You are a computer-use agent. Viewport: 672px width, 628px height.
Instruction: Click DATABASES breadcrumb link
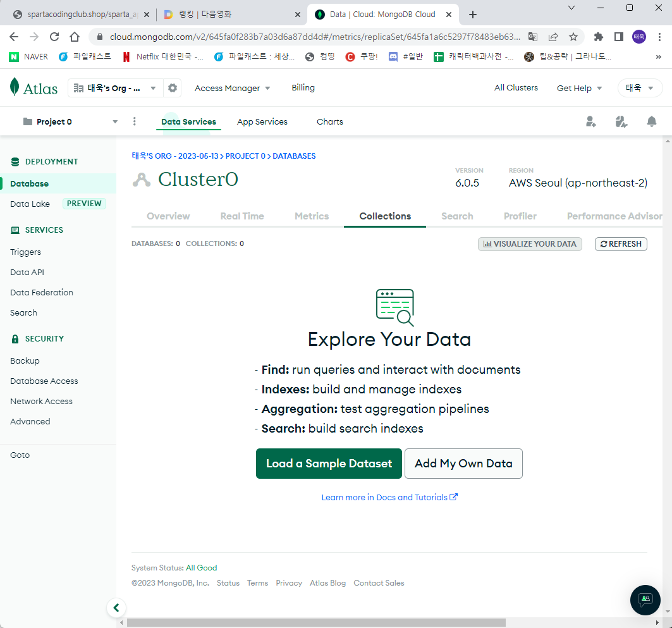point(294,156)
